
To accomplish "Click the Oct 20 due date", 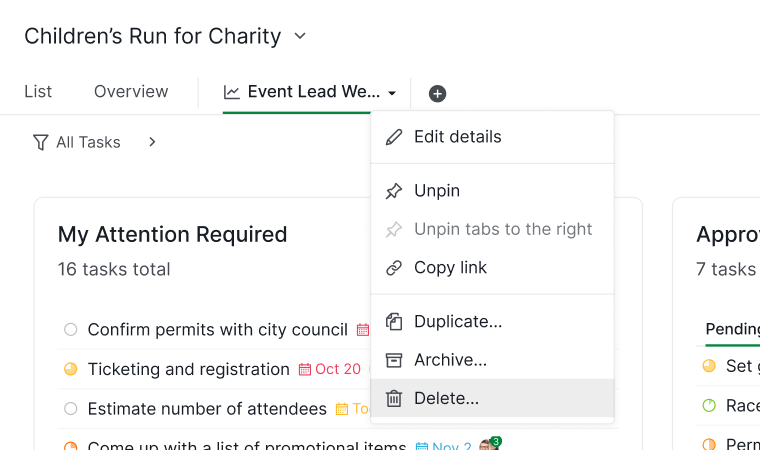I will coord(330,370).
